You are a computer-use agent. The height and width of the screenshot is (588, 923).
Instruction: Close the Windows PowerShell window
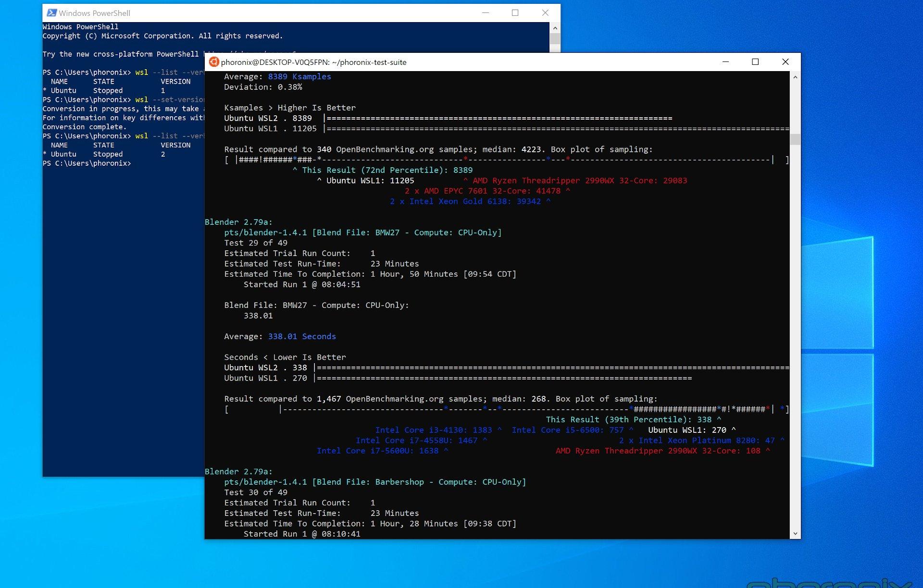tap(545, 13)
